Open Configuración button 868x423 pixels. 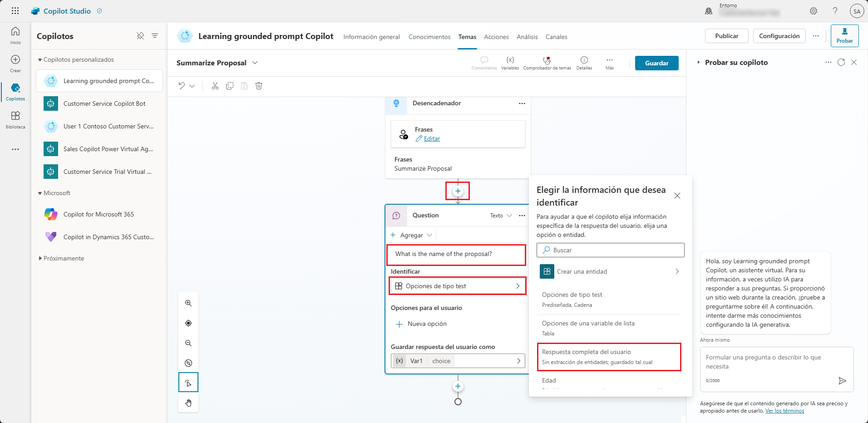pos(779,36)
